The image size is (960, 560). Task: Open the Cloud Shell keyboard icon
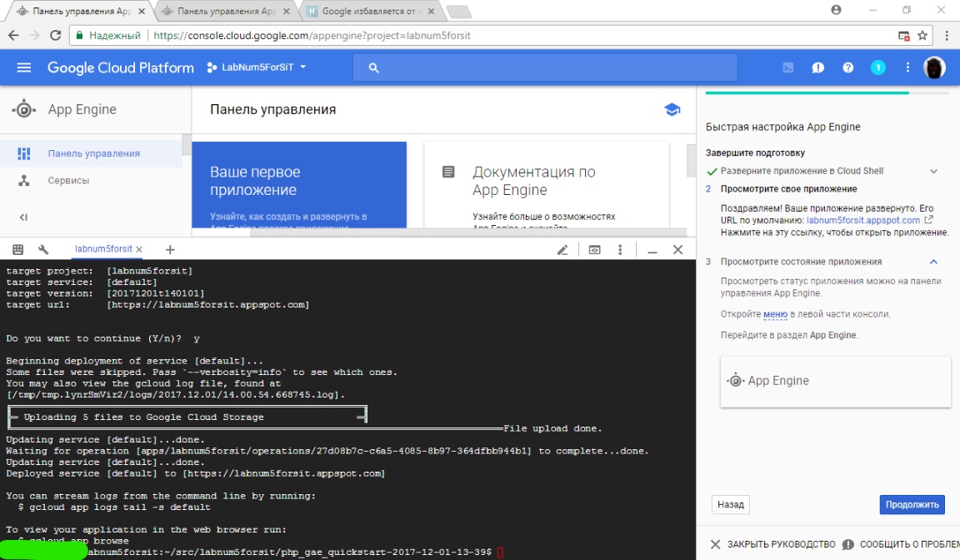[x=17, y=250]
